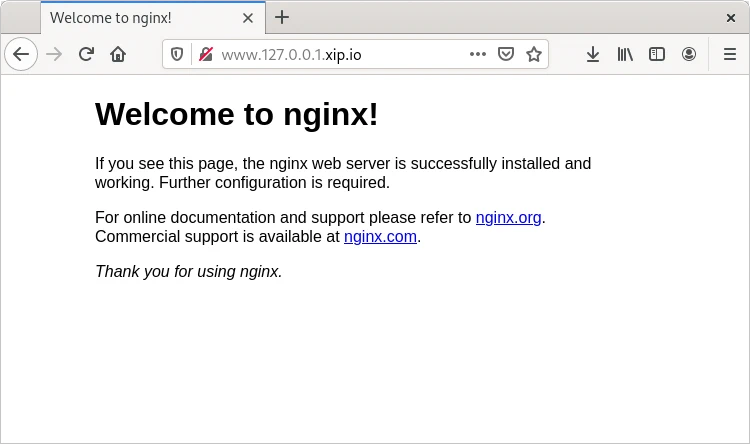Open the Firefox account menu

pyautogui.click(x=689, y=55)
